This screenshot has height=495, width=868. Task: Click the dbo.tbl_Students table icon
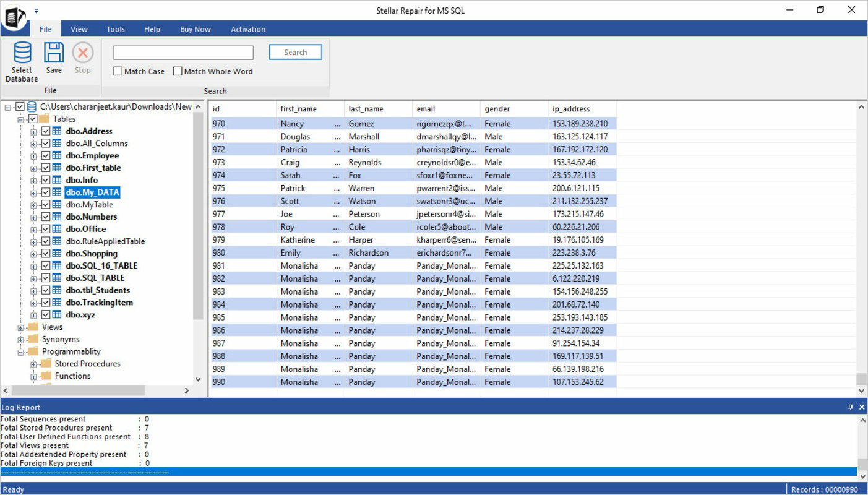coord(57,290)
